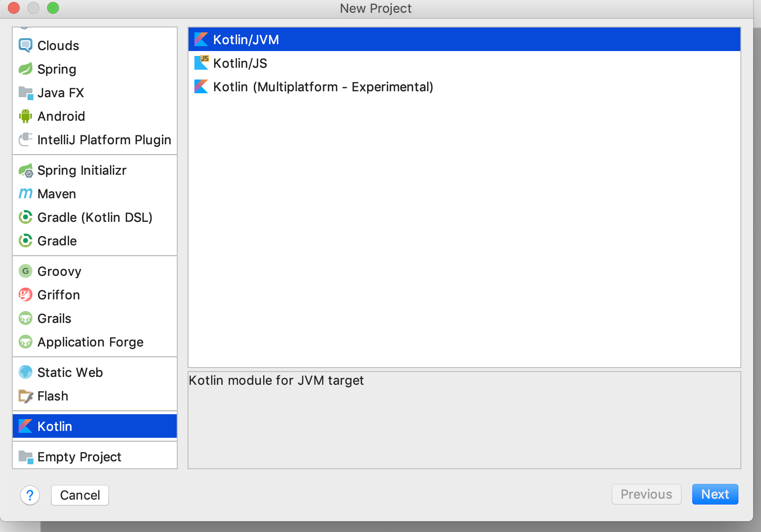This screenshot has height=532, width=761.
Task: Click the Clouds icon in sidebar
Action: pos(26,46)
